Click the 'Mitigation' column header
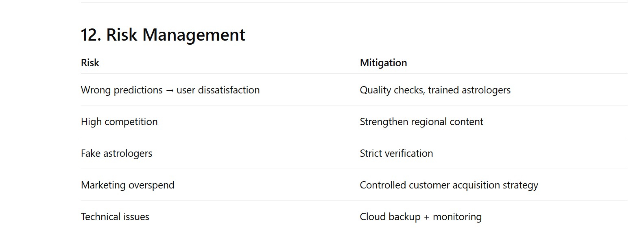 pos(383,63)
